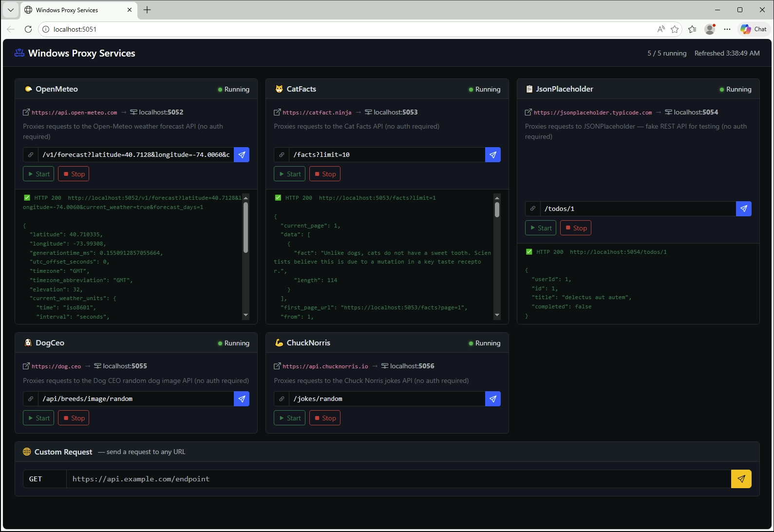Add this page to favorites
774x532 pixels.
click(x=675, y=29)
